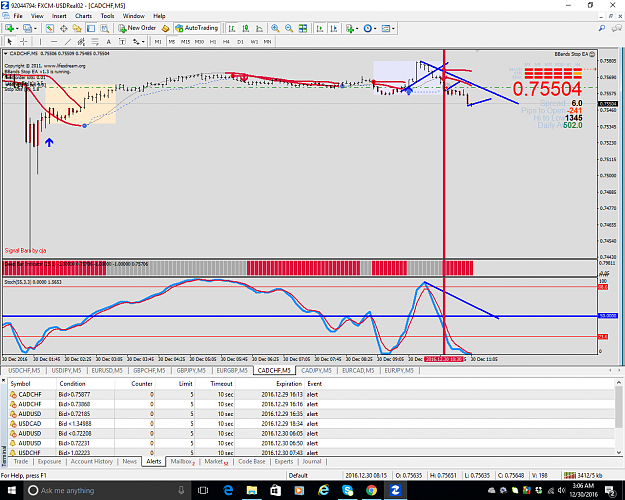Image resolution: width=625 pixels, height=500 pixels.
Task: Select the equidistant channel tool
Action: (81, 41)
